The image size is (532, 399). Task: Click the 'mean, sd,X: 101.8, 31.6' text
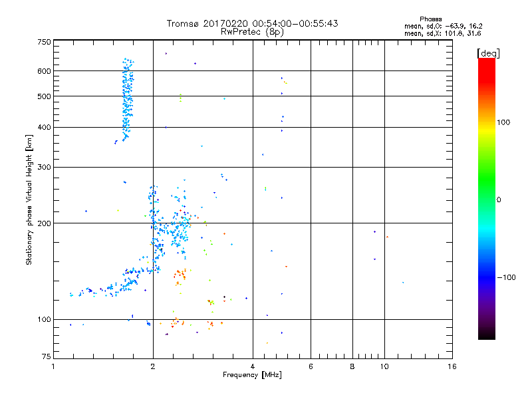click(x=442, y=33)
